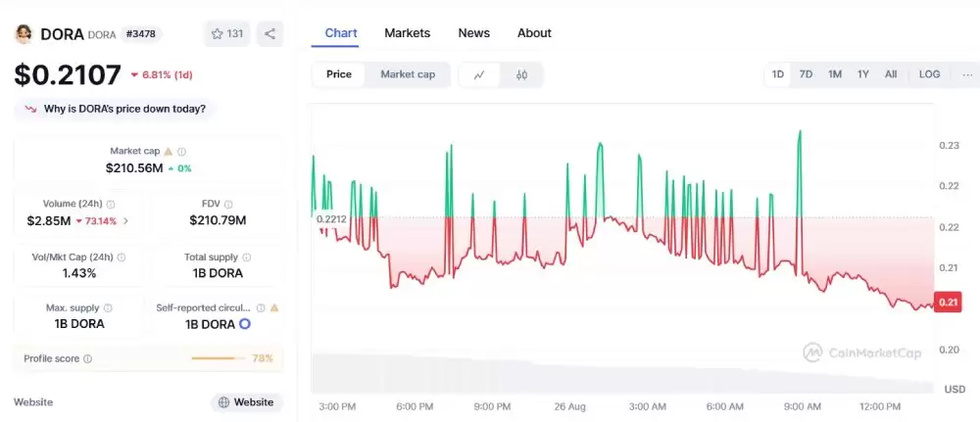Enable LOG scale on chart
The width and height of the screenshot is (980, 422).
(929, 74)
